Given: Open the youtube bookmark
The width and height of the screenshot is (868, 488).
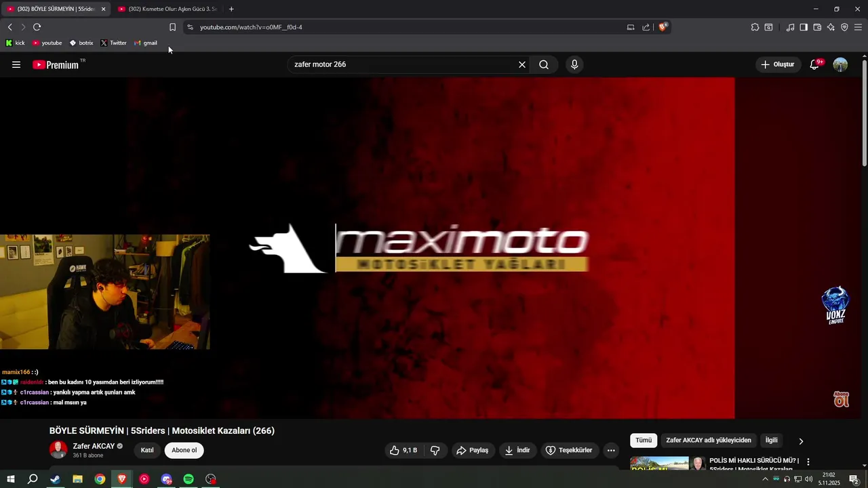Looking at the screenshot, I should click(x=47, y=43).
